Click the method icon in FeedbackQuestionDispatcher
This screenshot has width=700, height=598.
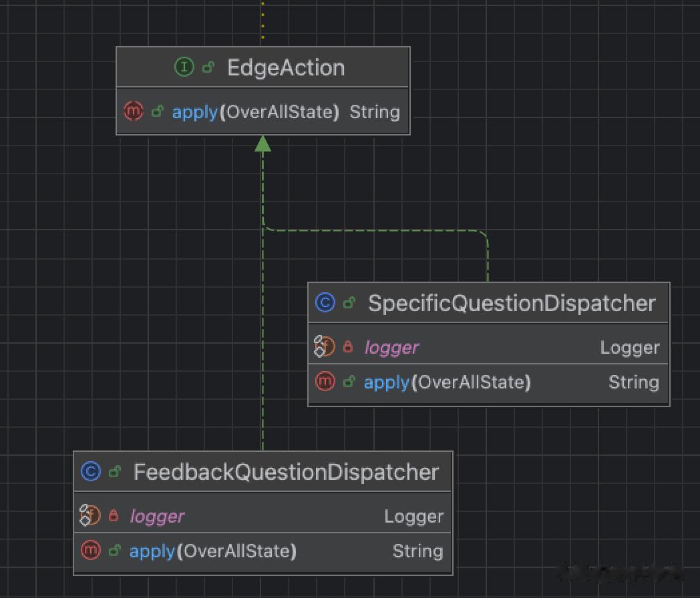(90, 551)
